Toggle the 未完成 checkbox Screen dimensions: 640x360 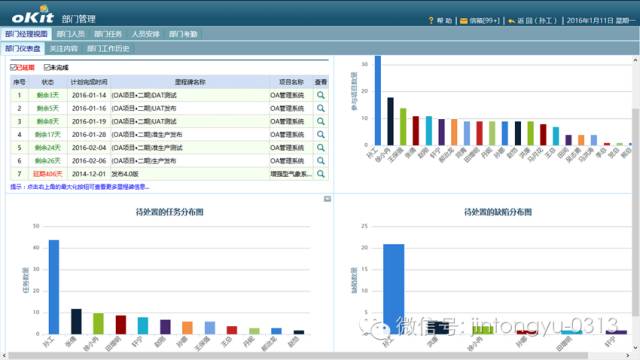click(x=47, y=67)
